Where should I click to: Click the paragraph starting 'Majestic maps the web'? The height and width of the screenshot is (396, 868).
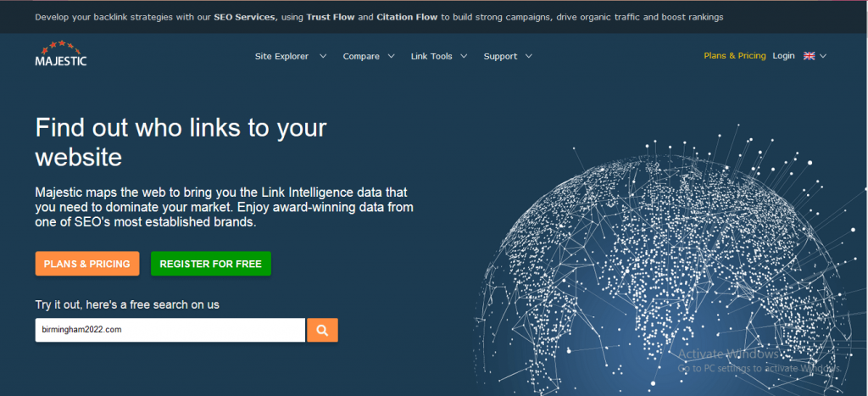point(224,209)
